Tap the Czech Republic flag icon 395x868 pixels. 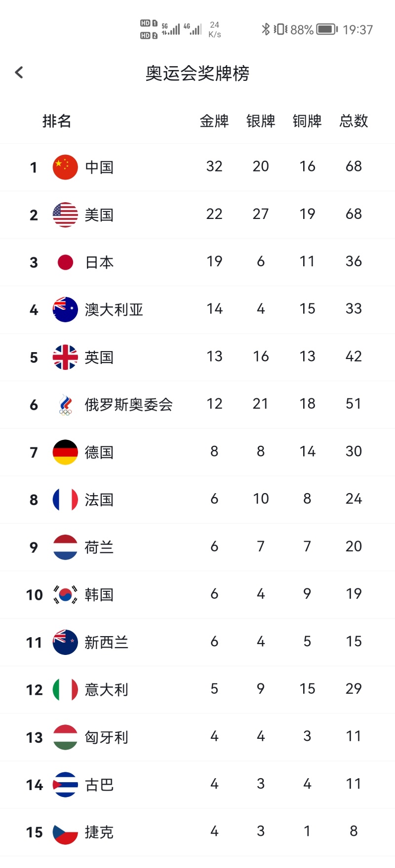(65, 832)
